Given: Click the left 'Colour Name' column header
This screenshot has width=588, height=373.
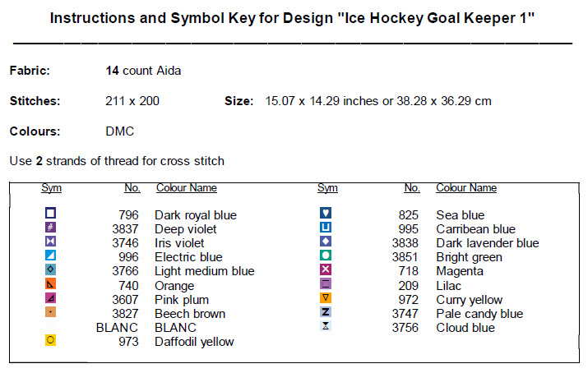Looking at the screenshot, I should pos(186,188).
